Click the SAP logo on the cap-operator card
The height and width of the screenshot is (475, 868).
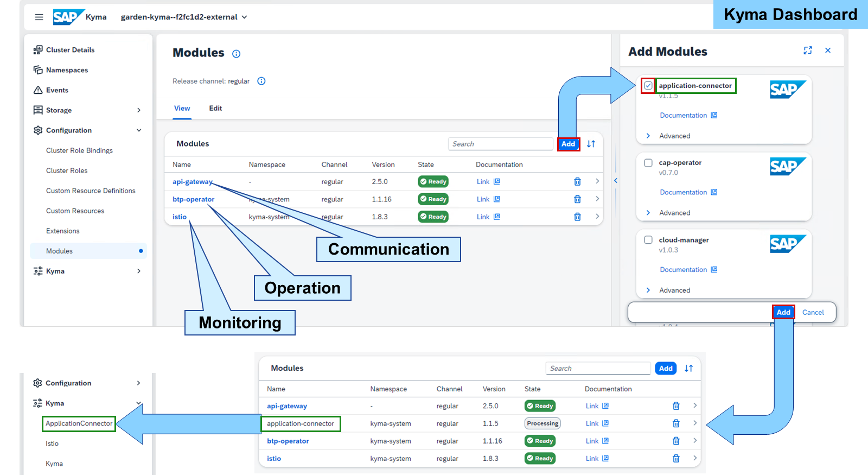pos(788,166)
